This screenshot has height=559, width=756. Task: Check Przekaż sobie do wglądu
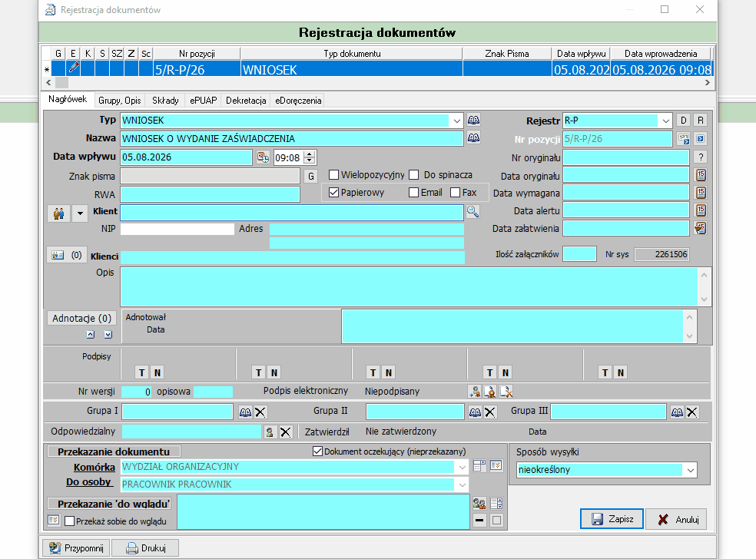click(69, 521)
